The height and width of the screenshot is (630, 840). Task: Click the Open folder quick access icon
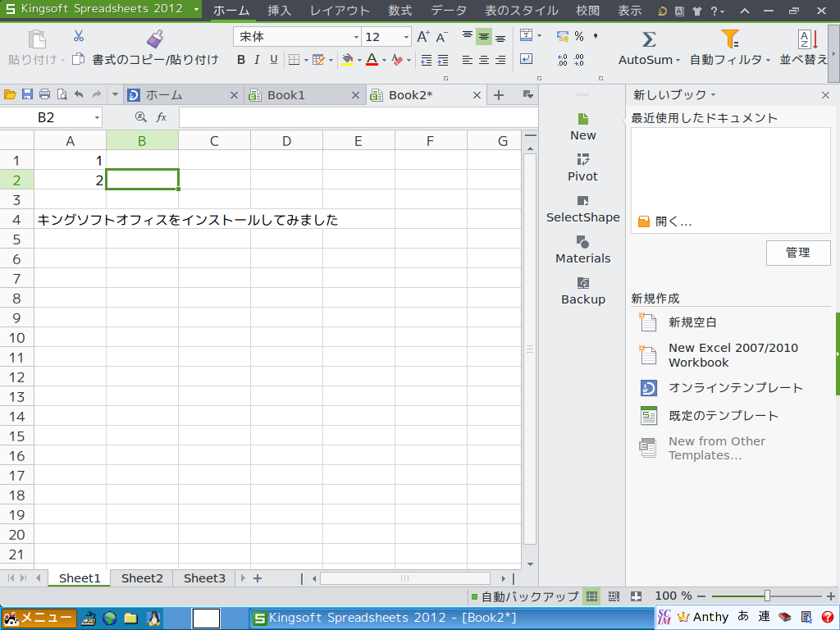[x=10, y=95]
